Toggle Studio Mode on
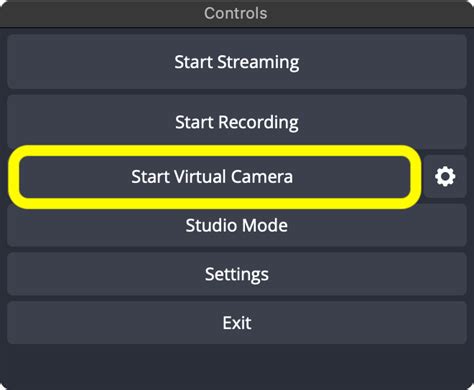Image resolution: width=474 pixels, height=390 pixels. (237, 225)
